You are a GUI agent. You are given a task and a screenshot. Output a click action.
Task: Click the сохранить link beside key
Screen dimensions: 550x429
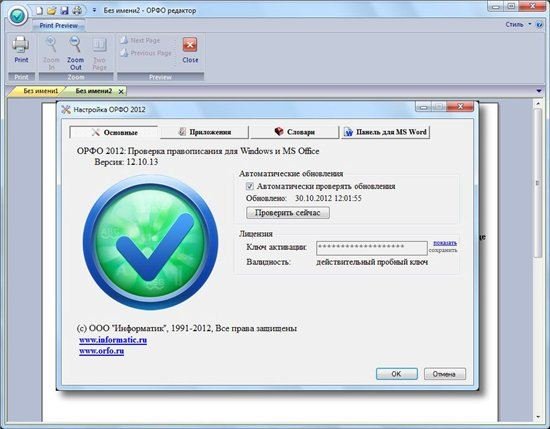(x=443, y=250)
